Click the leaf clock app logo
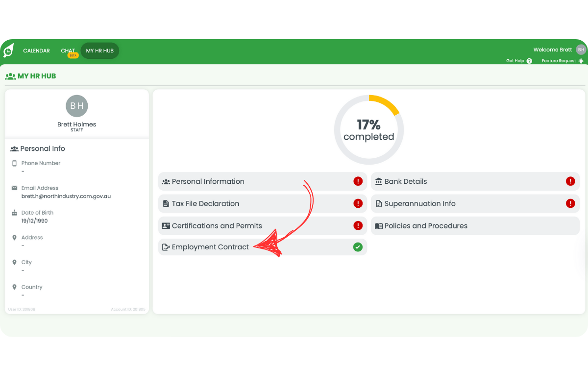This screenshot has height=392, width=588. [x=8, y=50]
